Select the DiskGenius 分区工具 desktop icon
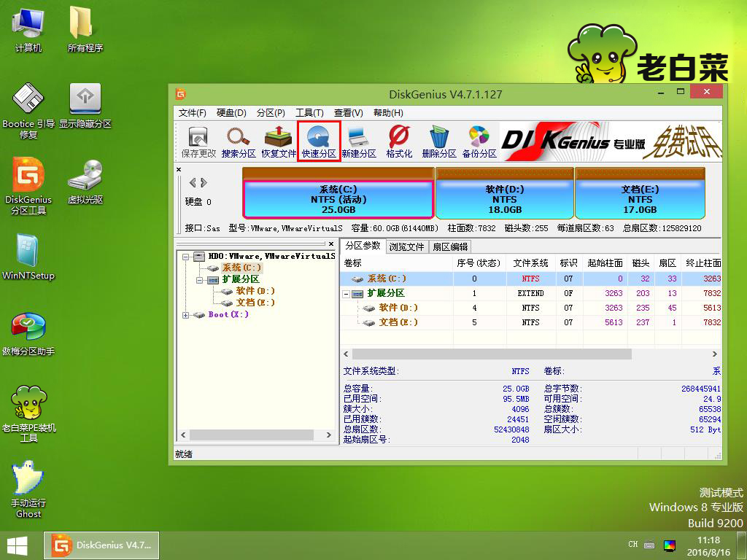Viewport: 747px width, 560px height. coord(28,186)
